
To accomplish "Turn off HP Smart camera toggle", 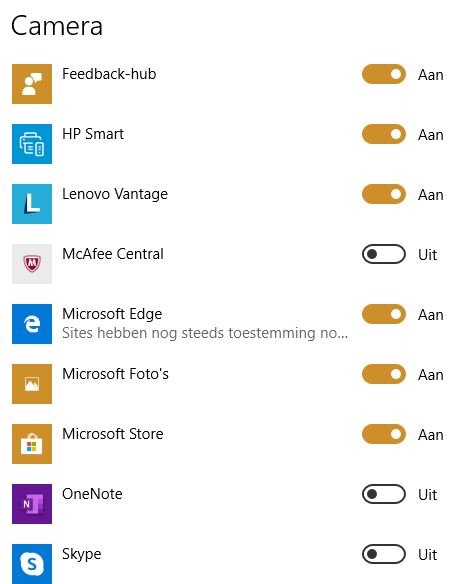I will (x=384, y=134).
